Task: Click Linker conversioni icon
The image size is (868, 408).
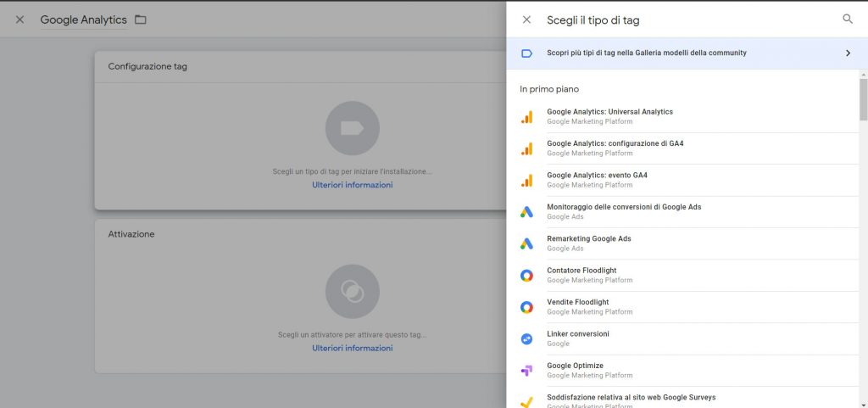Action: [527, 338]
